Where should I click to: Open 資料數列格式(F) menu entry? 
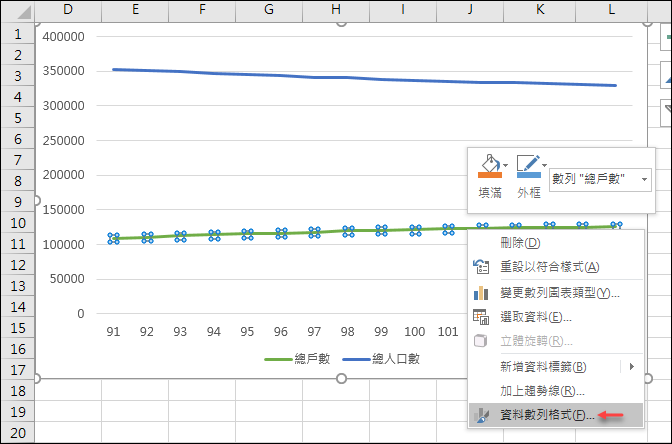[x=556, y=415]
